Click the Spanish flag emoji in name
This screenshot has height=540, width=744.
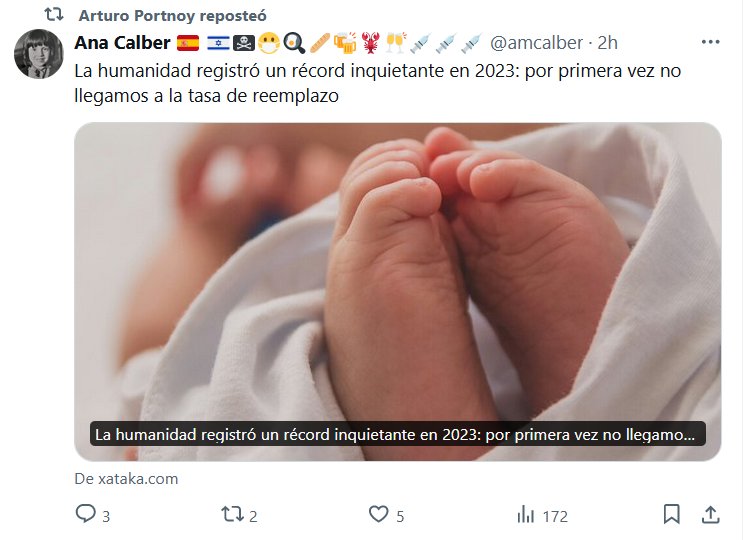tap(188, 43)
